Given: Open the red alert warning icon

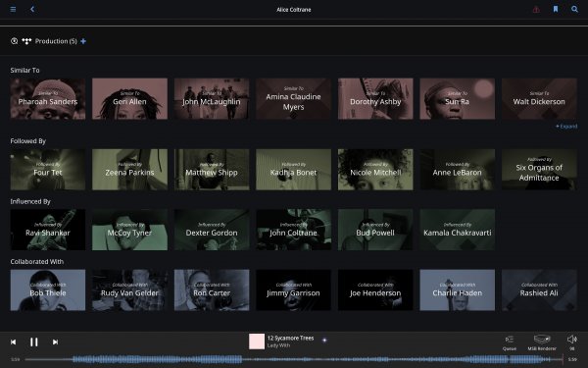Looking at the screenshot, I should (536, 10).
